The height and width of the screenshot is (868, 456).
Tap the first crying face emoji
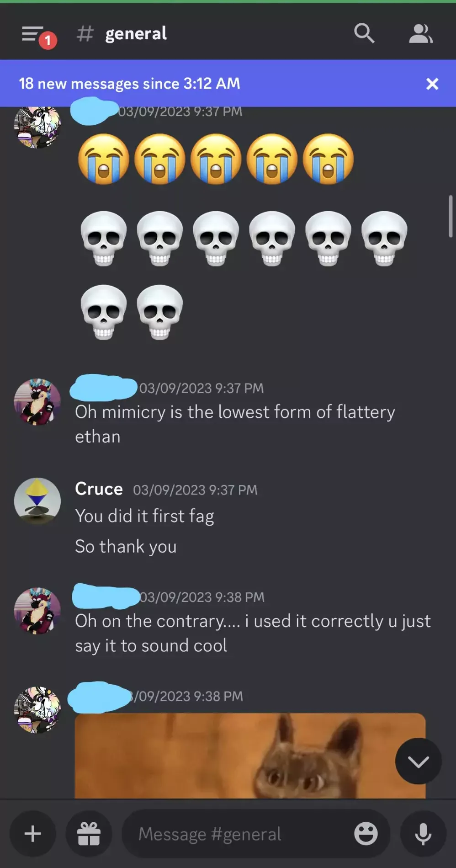(104, 159)
